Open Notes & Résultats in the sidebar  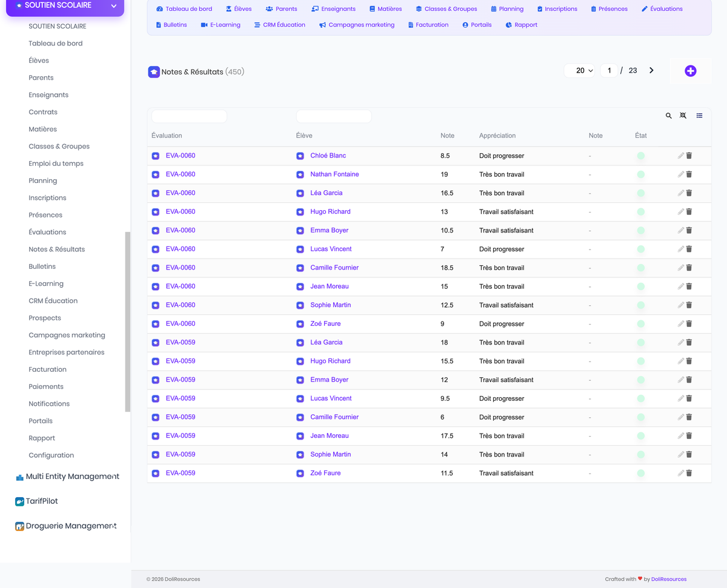[x=57, y=249]
